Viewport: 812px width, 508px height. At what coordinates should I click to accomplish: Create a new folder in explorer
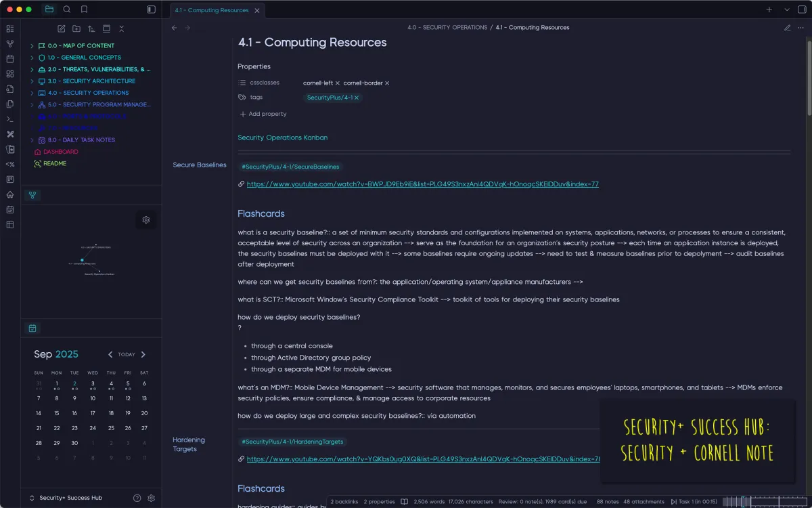point(76,28)
